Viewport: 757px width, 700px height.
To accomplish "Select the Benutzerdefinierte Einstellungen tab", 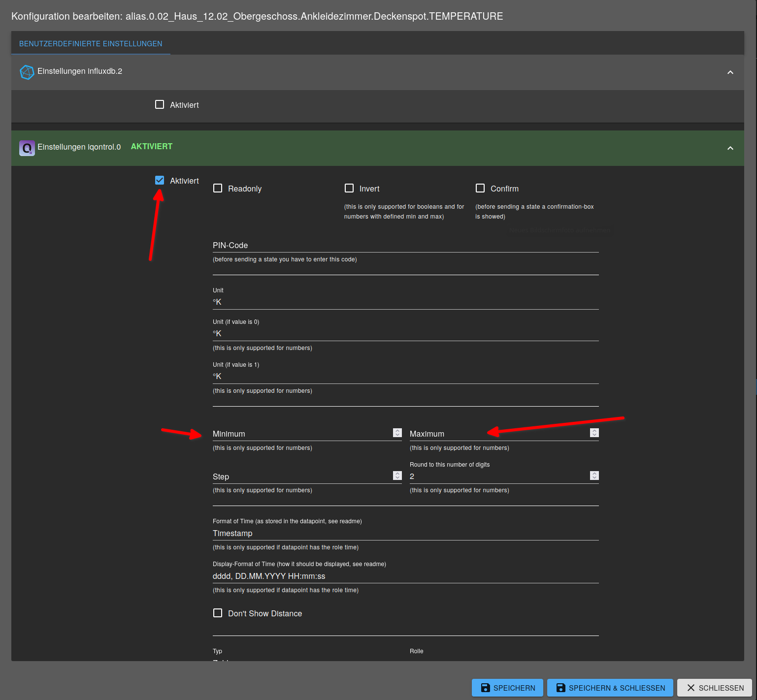I will pyautogui.click(x=91, y=43).
